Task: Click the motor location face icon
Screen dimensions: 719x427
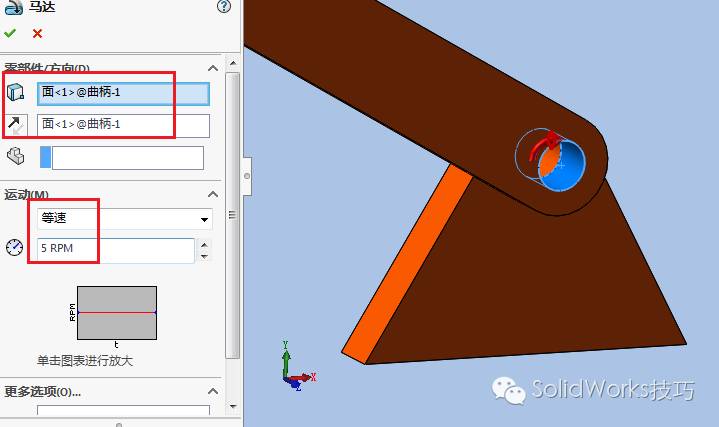Action: pyautogui.click(x=16, y=93)
